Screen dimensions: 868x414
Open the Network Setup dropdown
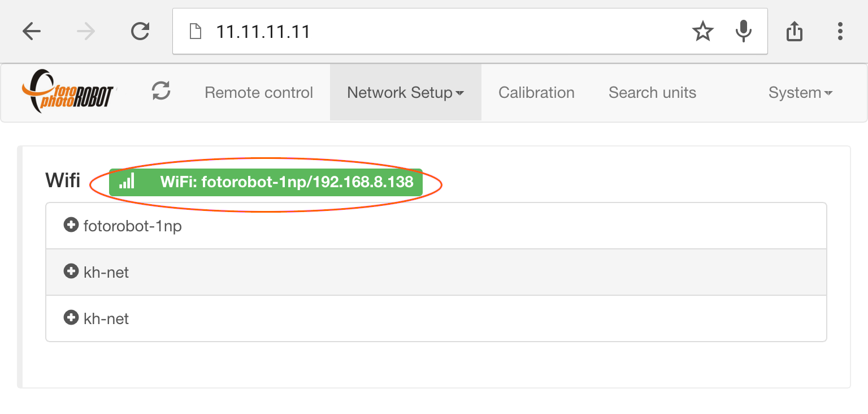(x=406, y=92)
